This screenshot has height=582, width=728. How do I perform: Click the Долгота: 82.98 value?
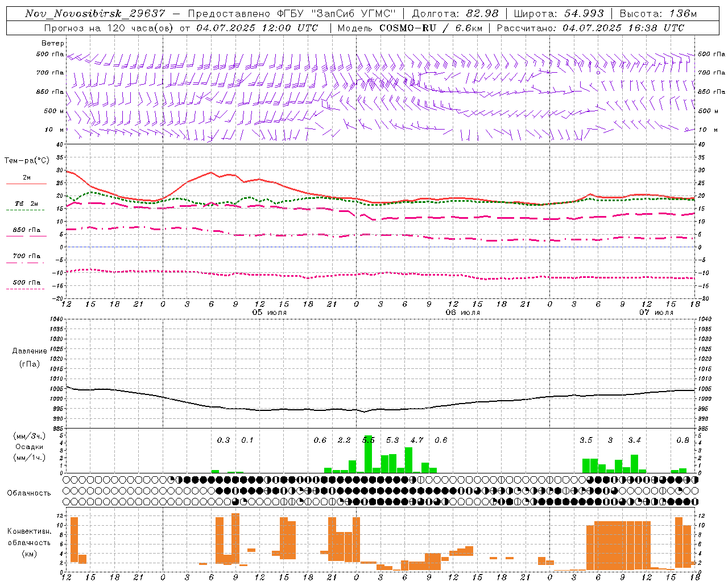(455, 14)
